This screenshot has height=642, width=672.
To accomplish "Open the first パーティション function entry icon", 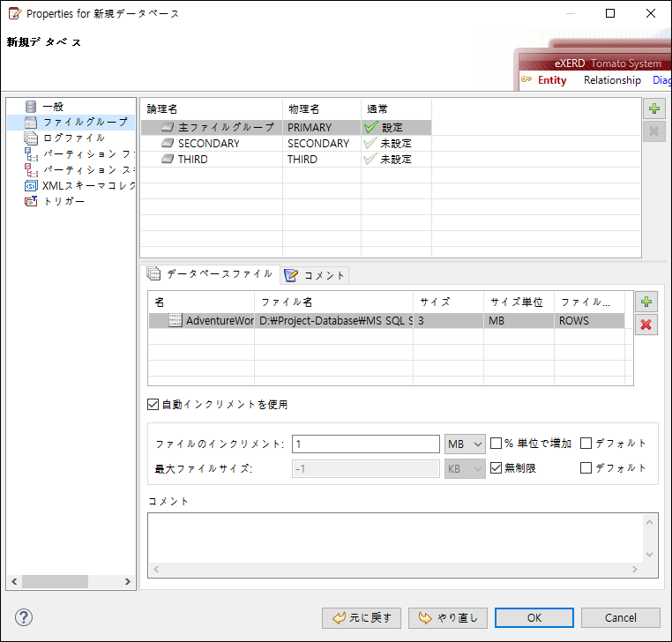I will 31,153.
